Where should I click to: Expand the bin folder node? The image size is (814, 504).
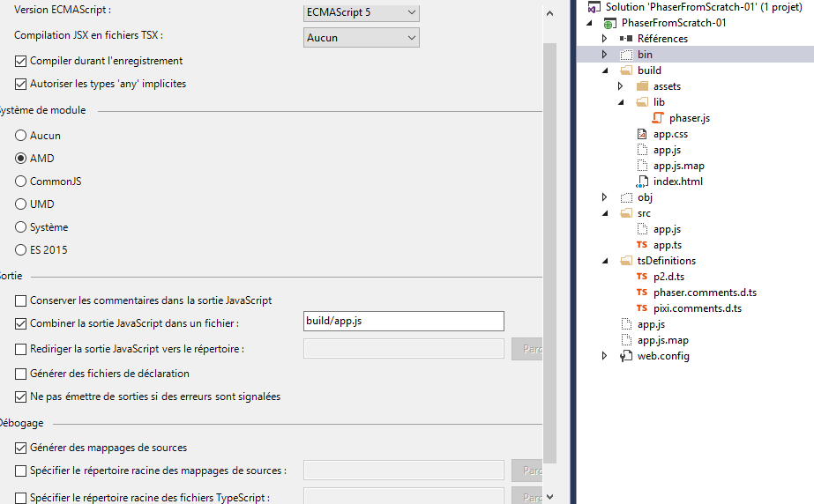[x=605, y=55]
